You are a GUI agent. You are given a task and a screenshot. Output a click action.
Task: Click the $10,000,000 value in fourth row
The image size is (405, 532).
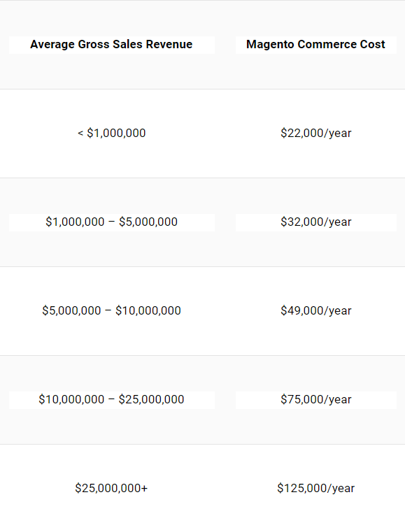71,399
